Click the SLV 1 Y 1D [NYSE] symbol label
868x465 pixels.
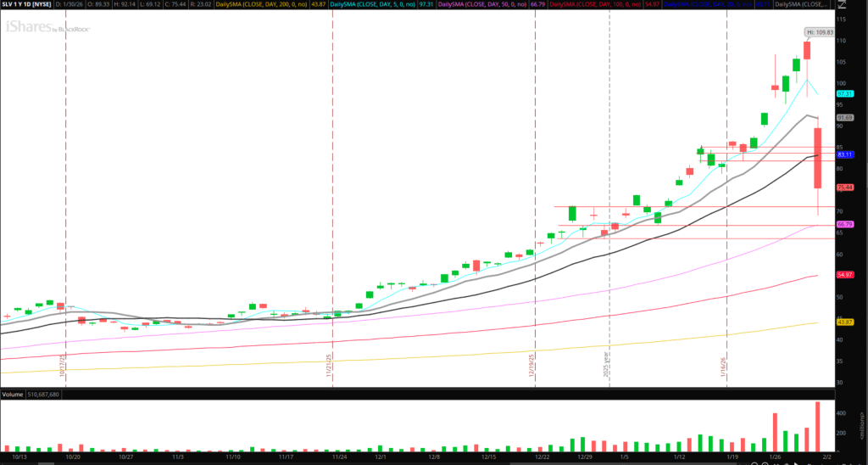(x=27, y=5)
